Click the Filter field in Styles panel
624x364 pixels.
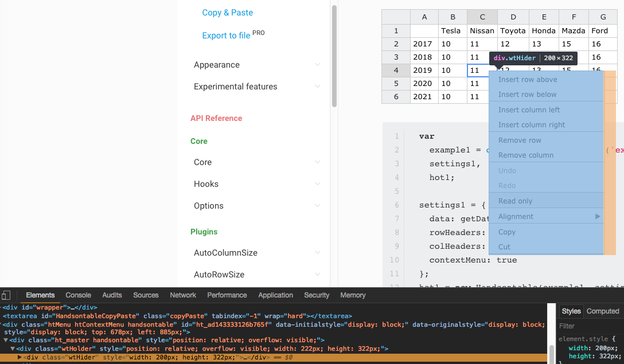click(x=579, y=325)
